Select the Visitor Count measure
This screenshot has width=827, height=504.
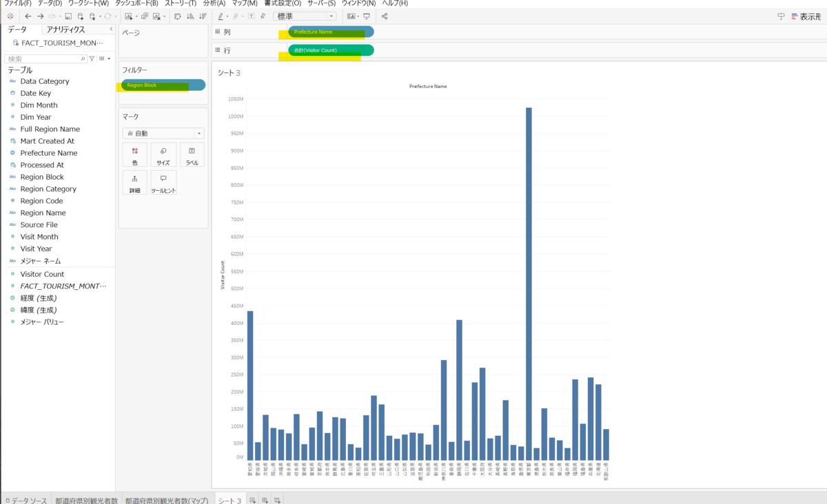(x=41, y=274)
